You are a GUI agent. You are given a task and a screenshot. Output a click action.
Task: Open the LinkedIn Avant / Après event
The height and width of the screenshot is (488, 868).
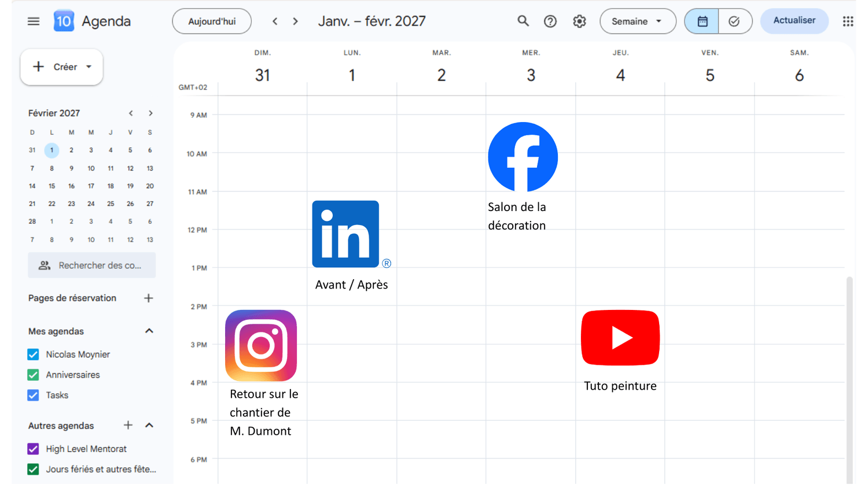click(351, 246)
